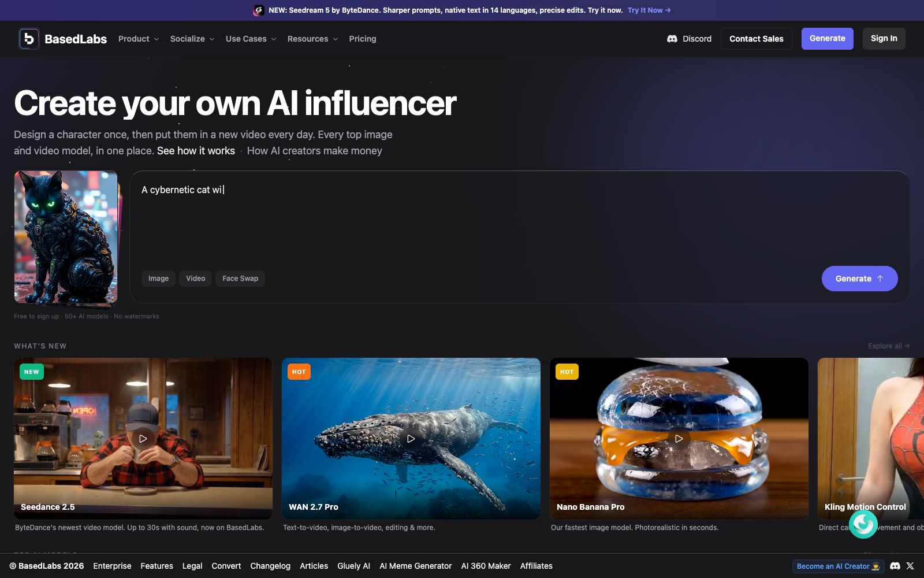Open AI 360 Maker footer link
Image resolution: width=924 pixels, height=578 pixels.
[486, 566]
